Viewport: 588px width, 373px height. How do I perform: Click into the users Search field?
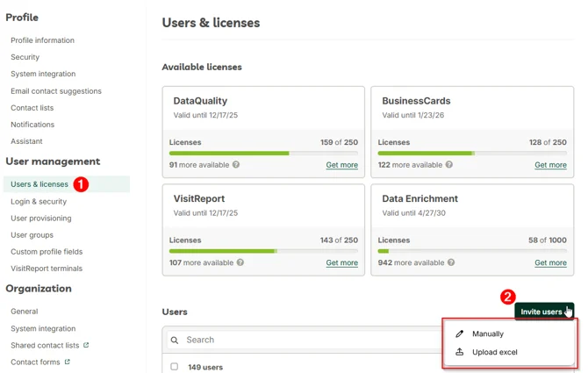[305, 340]
